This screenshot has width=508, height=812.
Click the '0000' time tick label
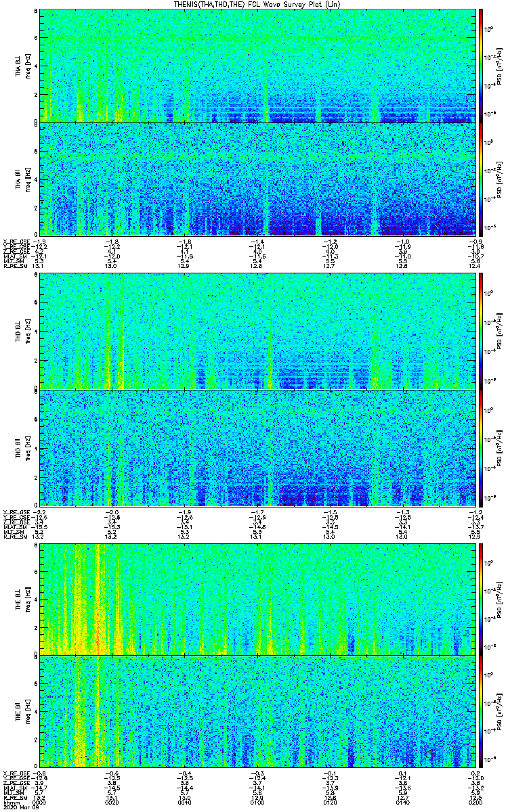39,803
